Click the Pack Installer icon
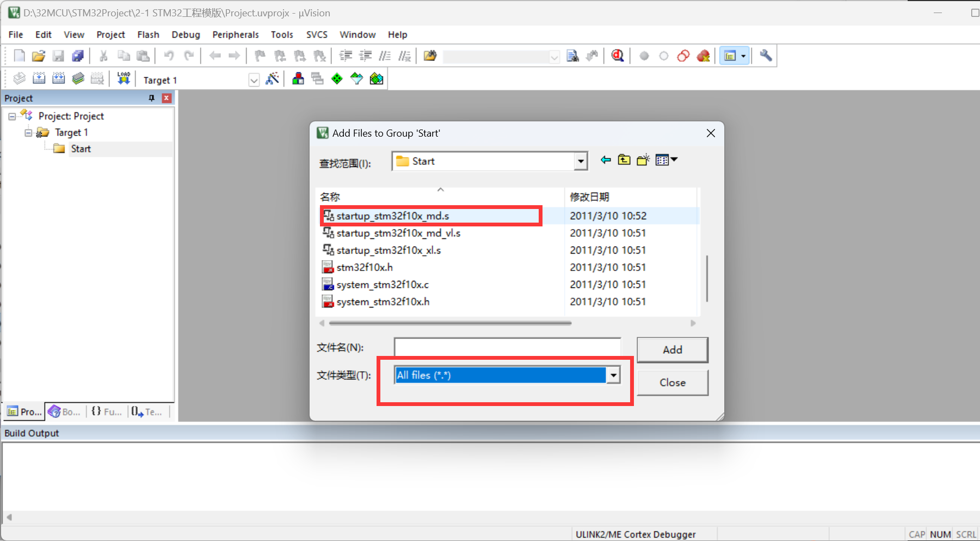The width and height of the screenshot is (980, 541). (x=377, y=78)
